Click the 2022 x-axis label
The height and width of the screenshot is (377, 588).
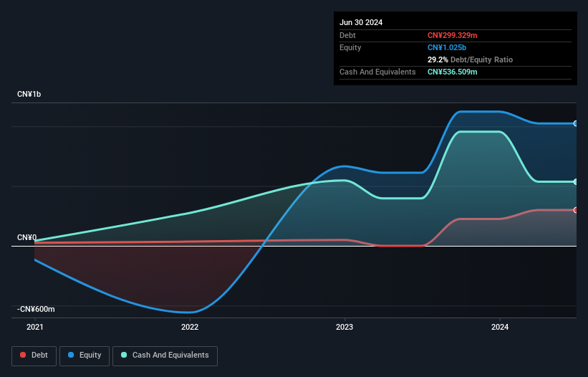coord(190,327)
